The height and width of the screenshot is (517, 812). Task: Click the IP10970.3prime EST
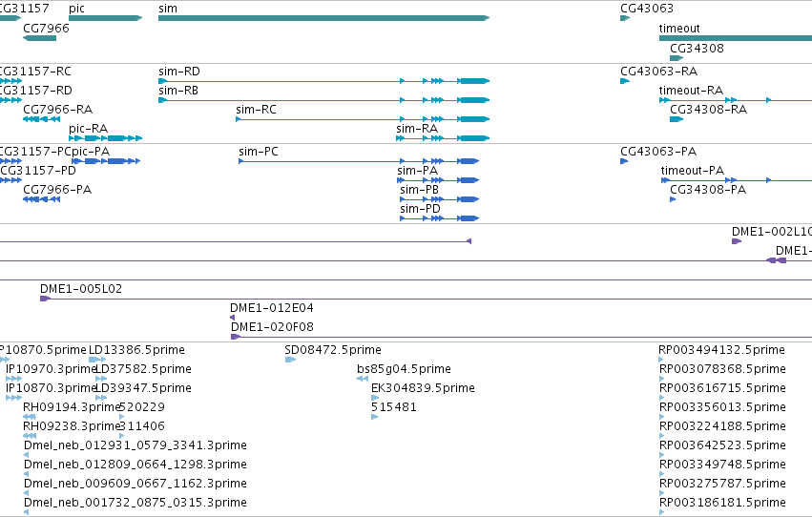coord(13,379)
